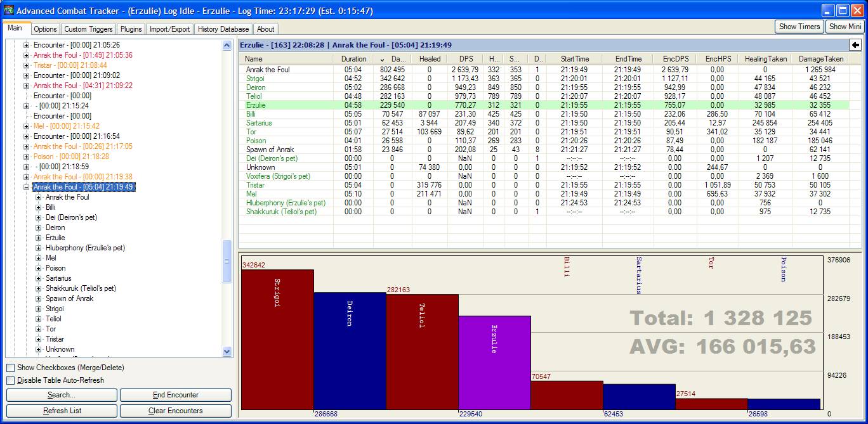Select Anrak the Foul [00:26] 21:17:05 encounter
The height and width of the screenshot is (424, 868).
pos(83,146)
